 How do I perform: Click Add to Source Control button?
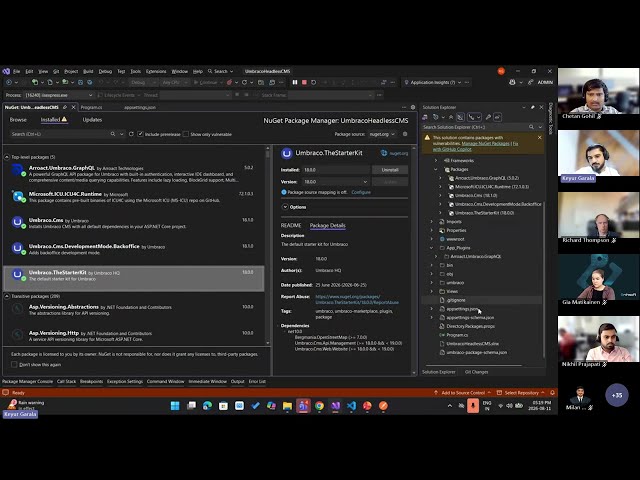pyautogui.click(x=462, y=393)
